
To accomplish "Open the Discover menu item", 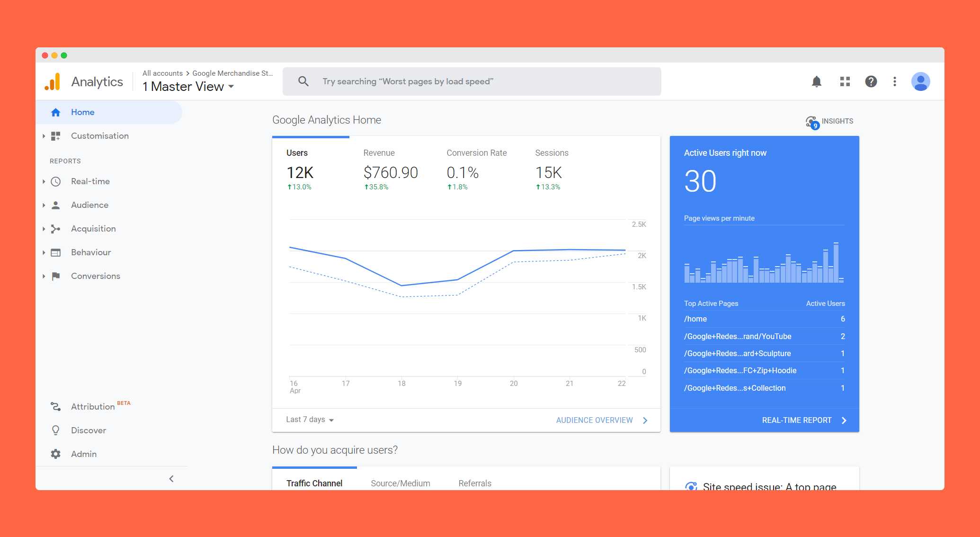I will point(88,430).
